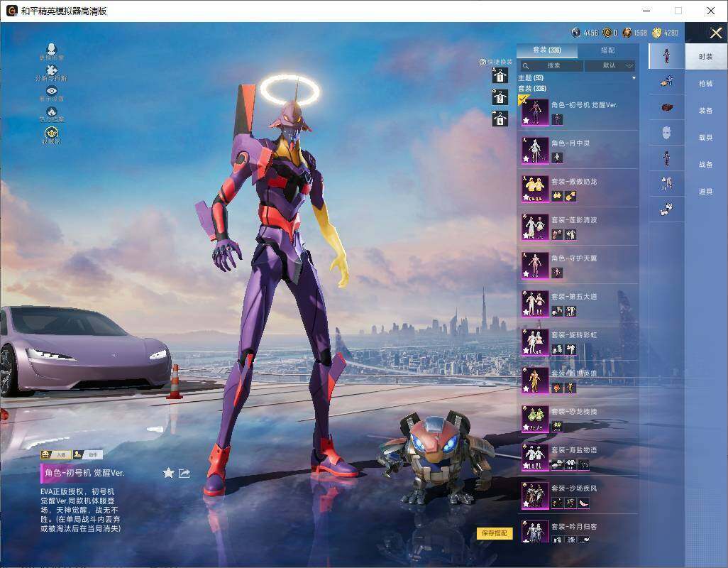Image resolution: width=728 pixels, height=568 pixels.
Task: Click the 套装 (336) section header
Action: click(x=533, y=88)
